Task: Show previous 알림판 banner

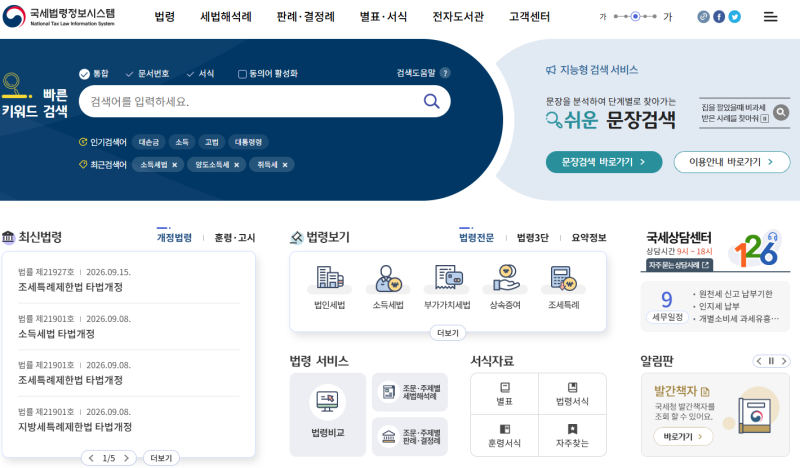Action: (x=759, y=361)
